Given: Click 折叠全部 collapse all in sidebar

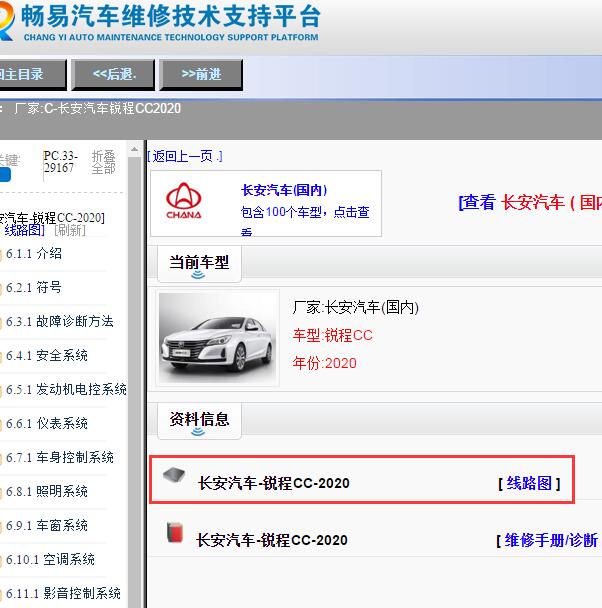Looking at the screenshot, I should click(x=103, y=162).
